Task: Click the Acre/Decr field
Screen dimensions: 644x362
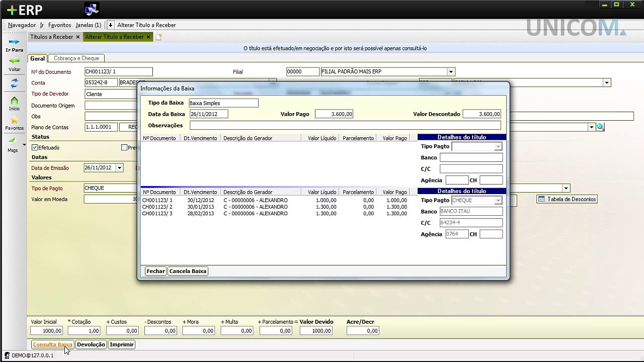Action: click(363, 331)
